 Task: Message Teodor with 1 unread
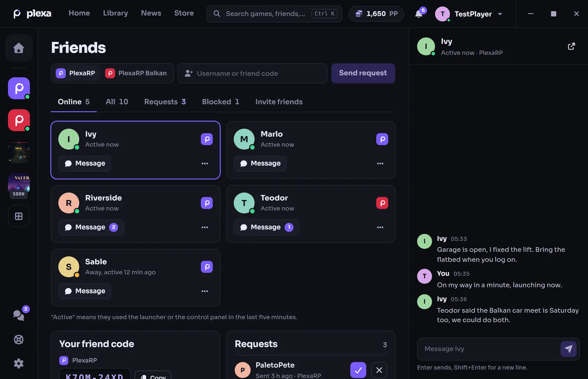point(266,227)
